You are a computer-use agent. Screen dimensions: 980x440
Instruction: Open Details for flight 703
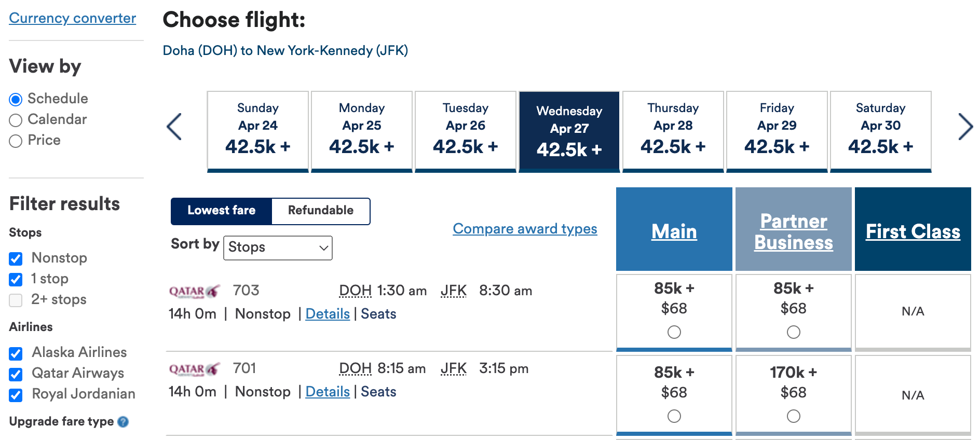327,313
